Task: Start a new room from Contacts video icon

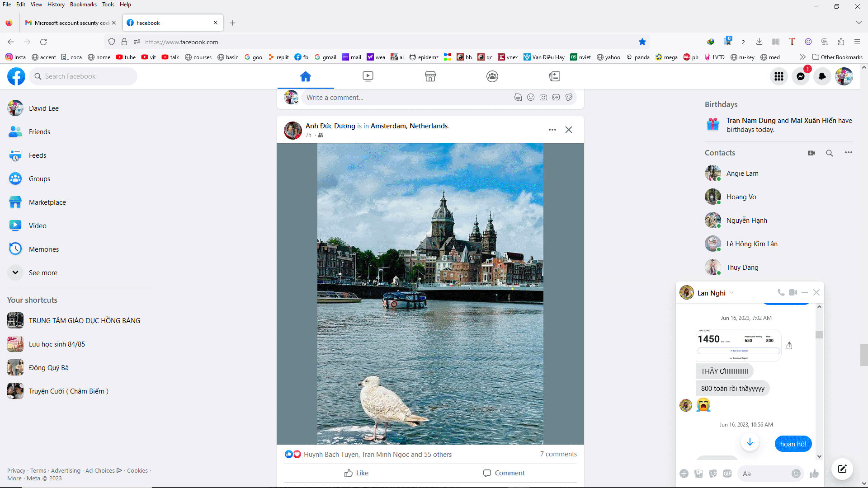Action: [x=811, y=153]
